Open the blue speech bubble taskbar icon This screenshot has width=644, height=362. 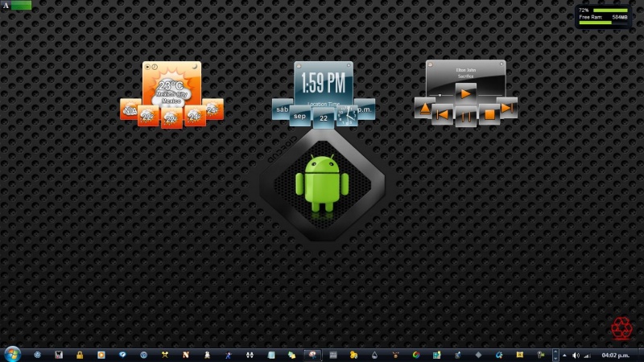122,355
